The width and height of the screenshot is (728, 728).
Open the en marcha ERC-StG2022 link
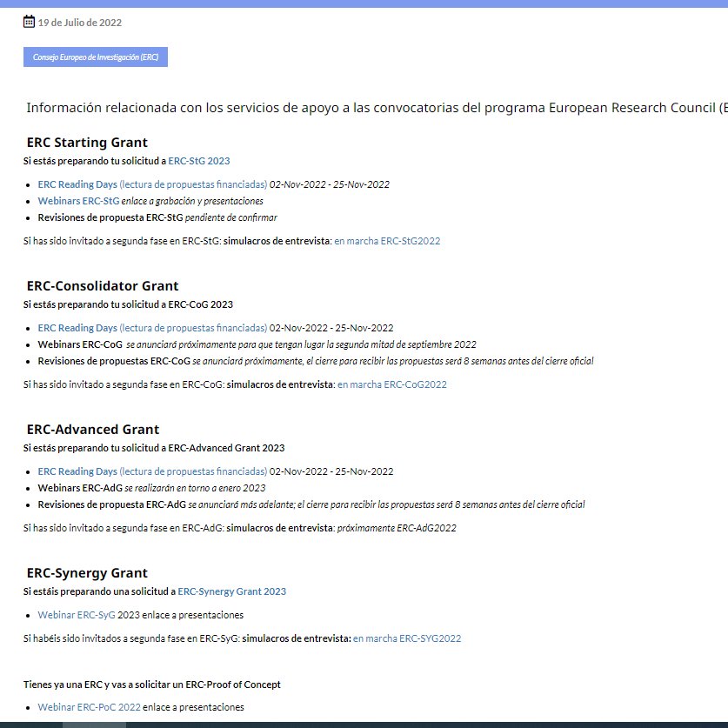click(x=387, y=241)
